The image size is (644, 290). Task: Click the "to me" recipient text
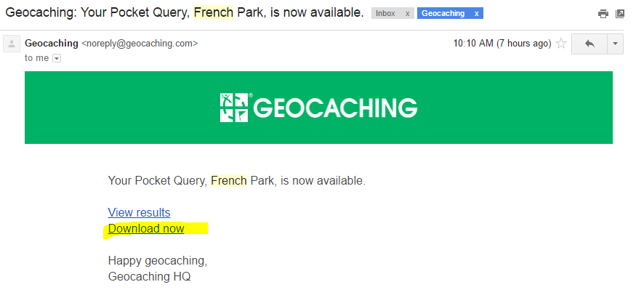pos(36,58)
